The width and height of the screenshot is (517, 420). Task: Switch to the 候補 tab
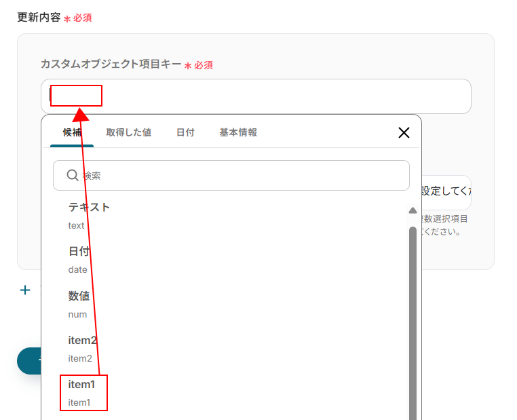pyautogui.click(x=72, y=132)
